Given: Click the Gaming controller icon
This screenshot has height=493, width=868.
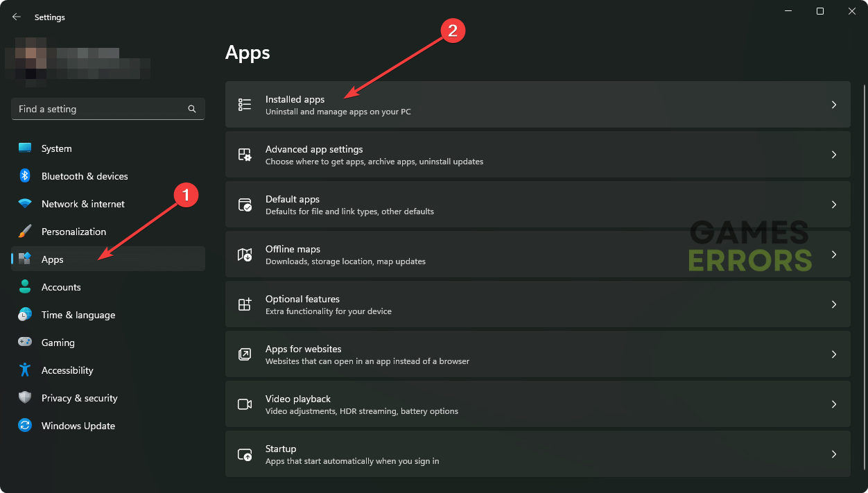Looking at the screenshot, I should click(x=25, y=343).
